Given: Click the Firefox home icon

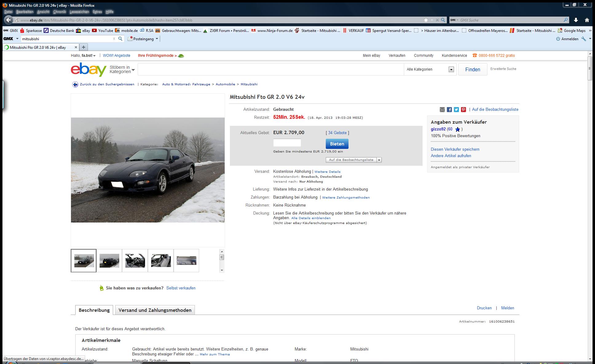Looking at the screenshot, I should 587,20.
